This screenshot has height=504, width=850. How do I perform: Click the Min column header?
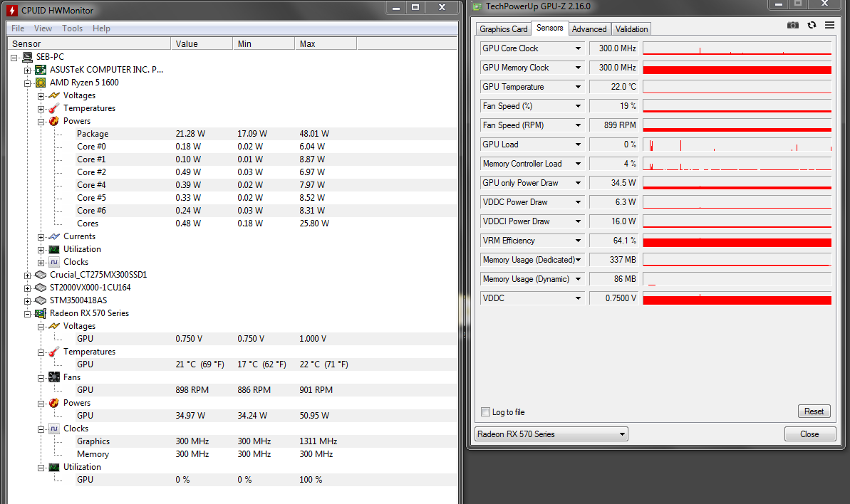point(264,44)
